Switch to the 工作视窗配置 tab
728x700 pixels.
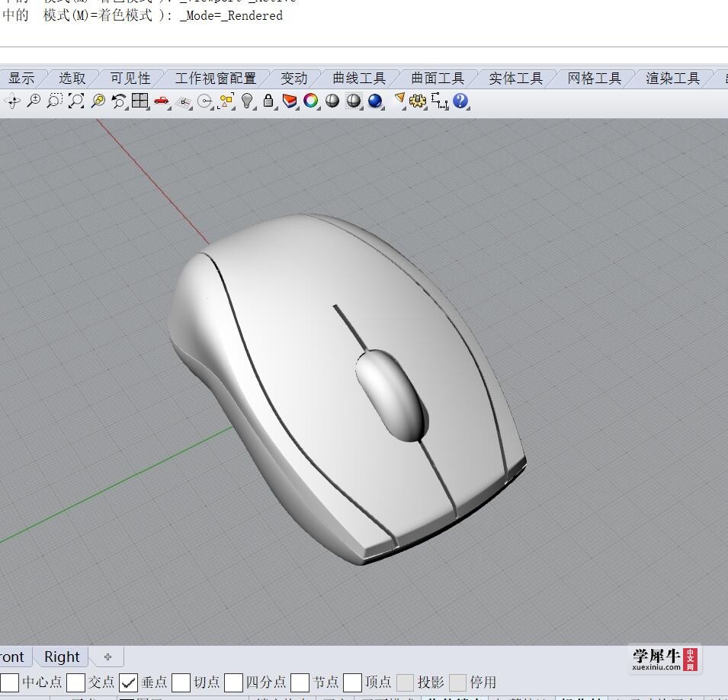[216, 78]
